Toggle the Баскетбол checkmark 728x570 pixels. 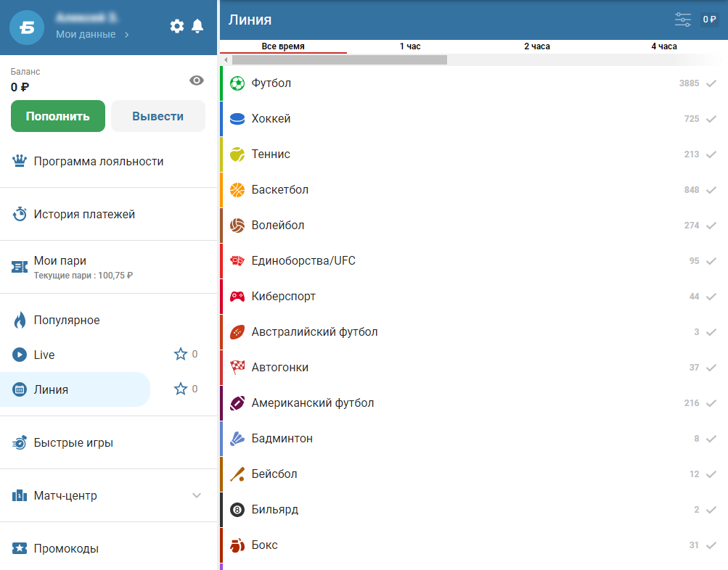(x=711, y=190)
